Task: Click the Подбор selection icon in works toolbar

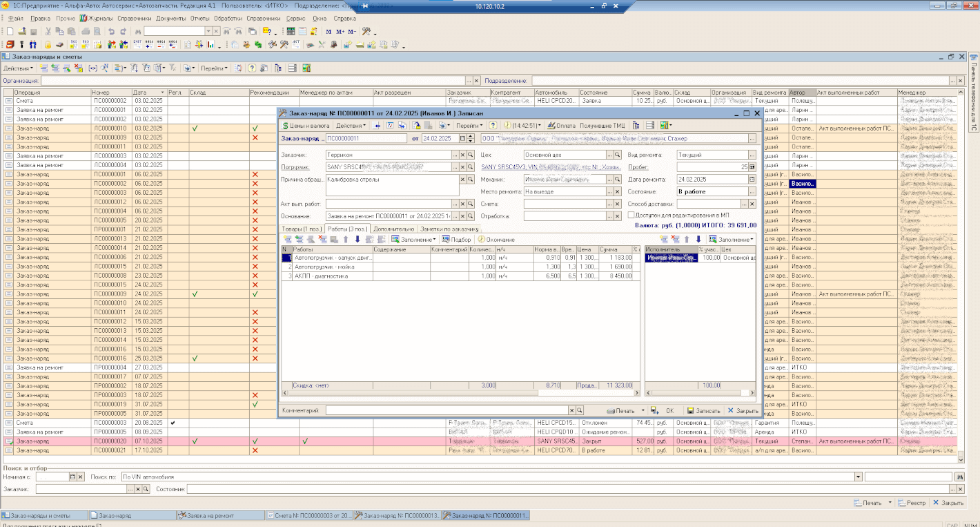Action: pos(447,240)
